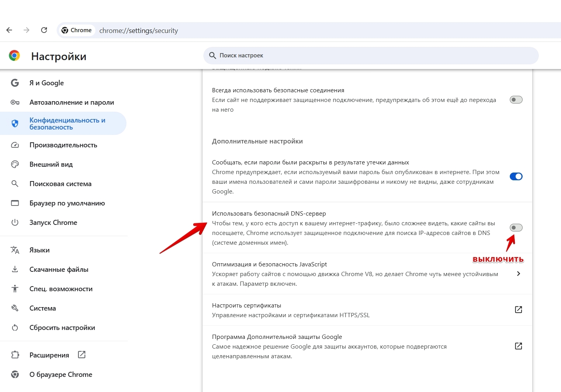Open external link icon for Настроить сертификаты
Screen dimensions: 561x392
point(518,309)
